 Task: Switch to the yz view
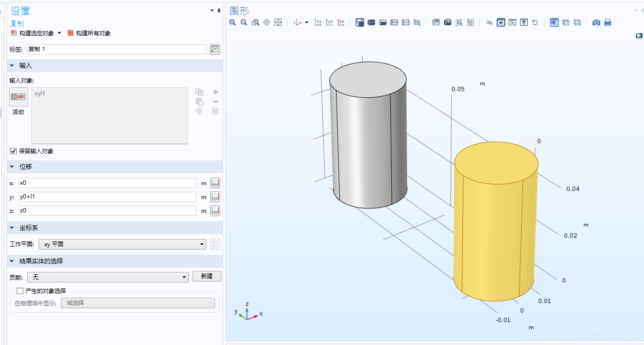pyautogui.click(x=329, y=22)
